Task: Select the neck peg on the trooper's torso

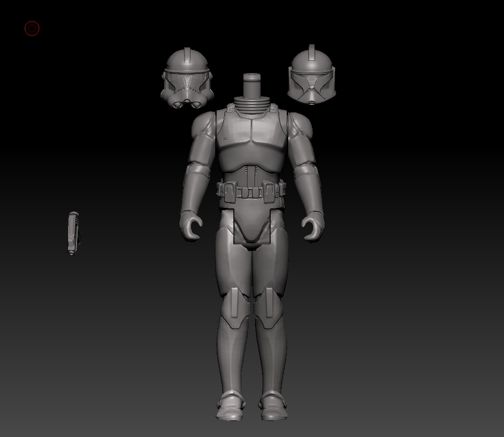Action: (x=251, y=86)
